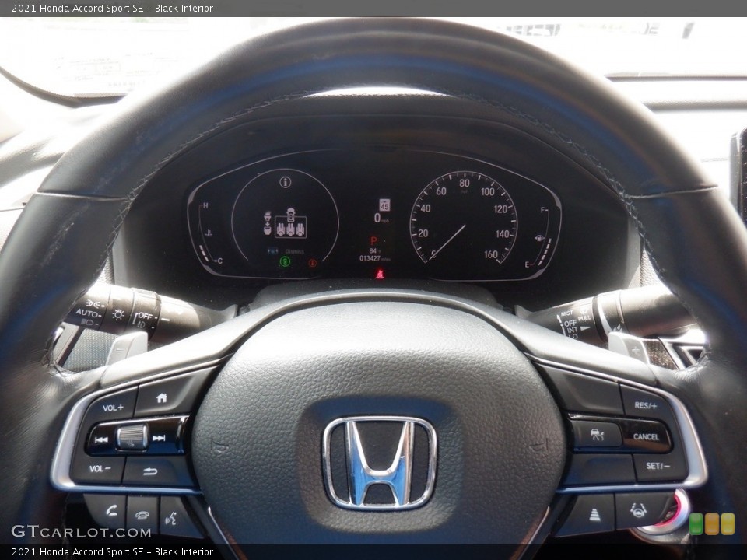Image resolution: width=747 pixels, height=560 pixels.
Task: Click the yellow color square bottom right
Action: 728,523
